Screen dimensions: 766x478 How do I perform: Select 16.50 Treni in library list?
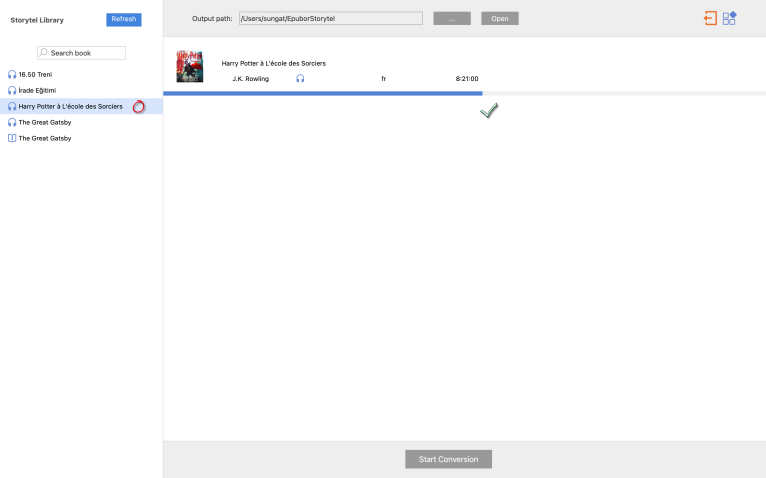(x=81, y=74)
